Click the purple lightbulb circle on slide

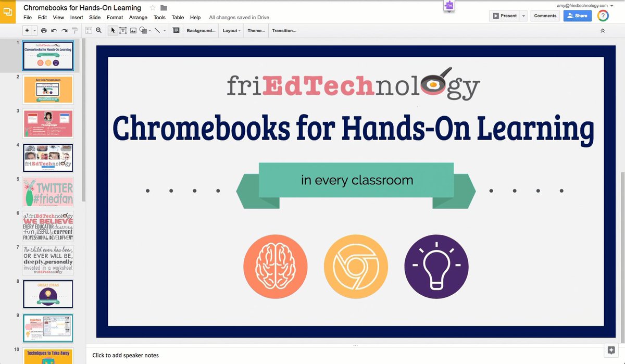coord(436,267)
